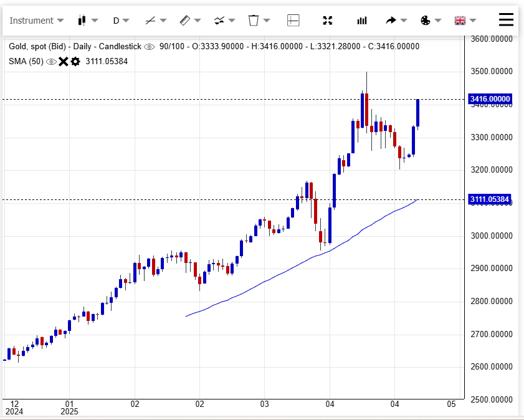This screenshot has height=420, width=524.
Task: Open the hamburger main menu
Action: pos(507,20)
